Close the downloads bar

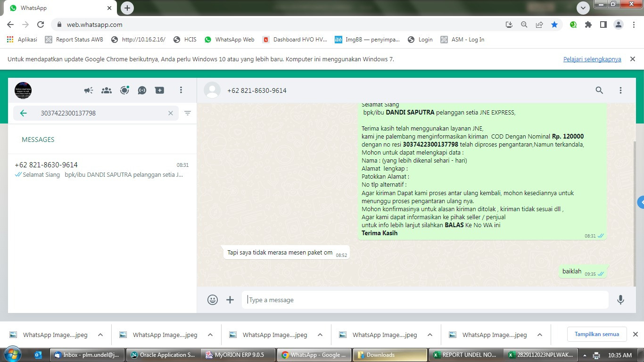click(x=635, y=334)
